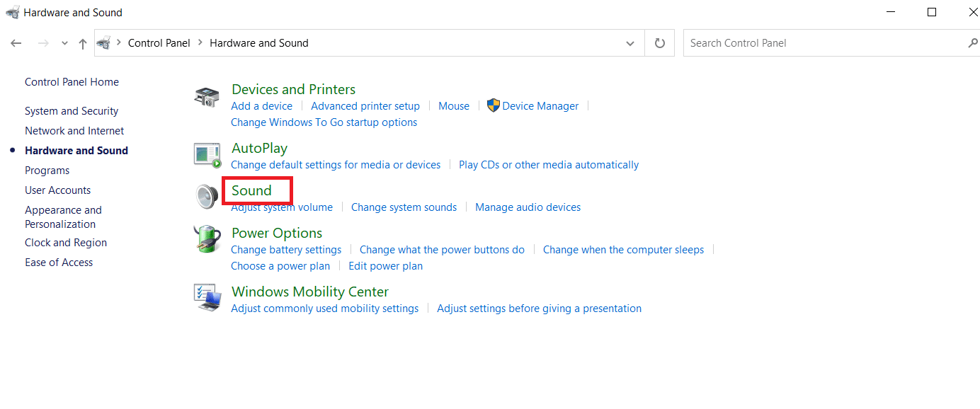This screenshot has width=980, height=409.
Task: Click the title bar window icon
Action: tap(12, 12)
